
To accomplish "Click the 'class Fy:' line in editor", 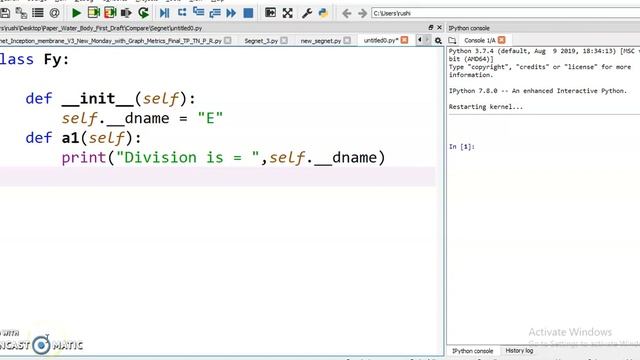I will coord(35,60).
